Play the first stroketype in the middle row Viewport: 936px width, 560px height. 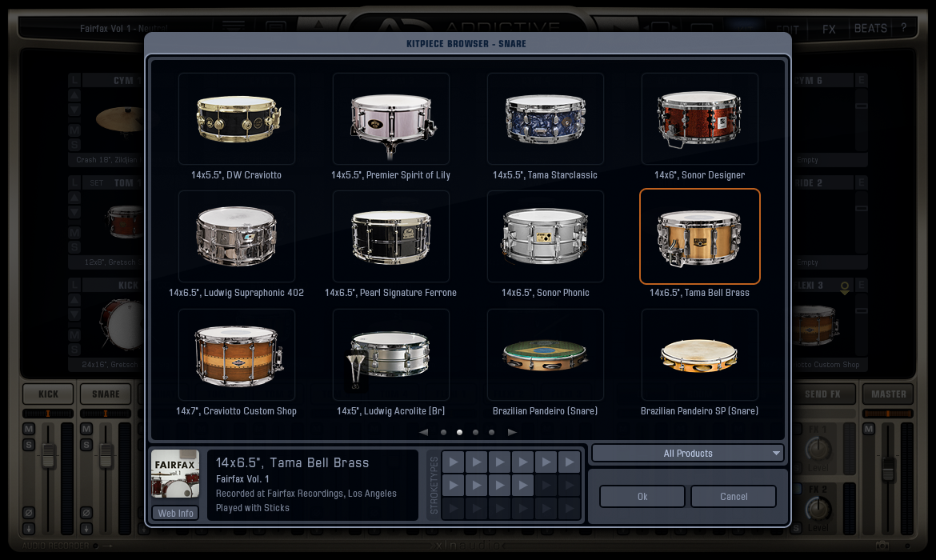(453, 486)
